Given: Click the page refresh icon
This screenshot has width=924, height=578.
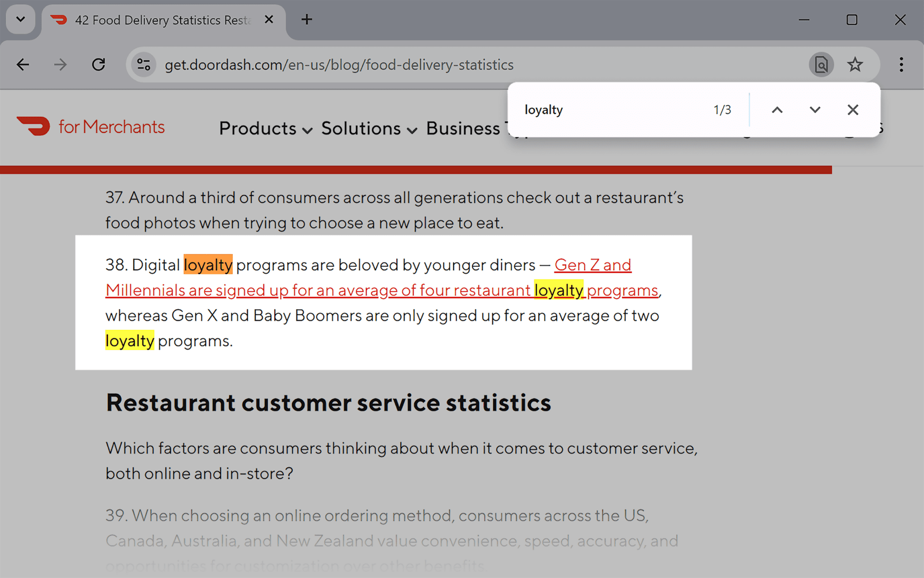Looking at the screenshot, I should point(99,65).
